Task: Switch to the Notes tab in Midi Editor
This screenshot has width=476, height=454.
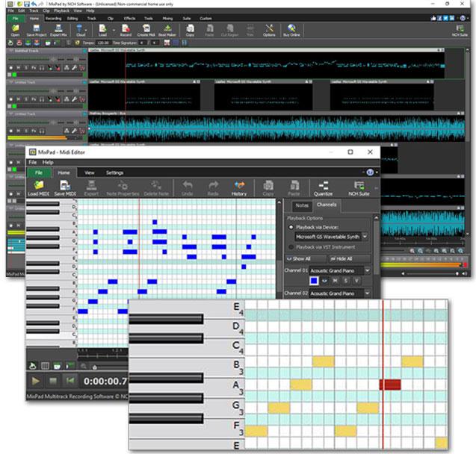Action: tap(302, 205)
